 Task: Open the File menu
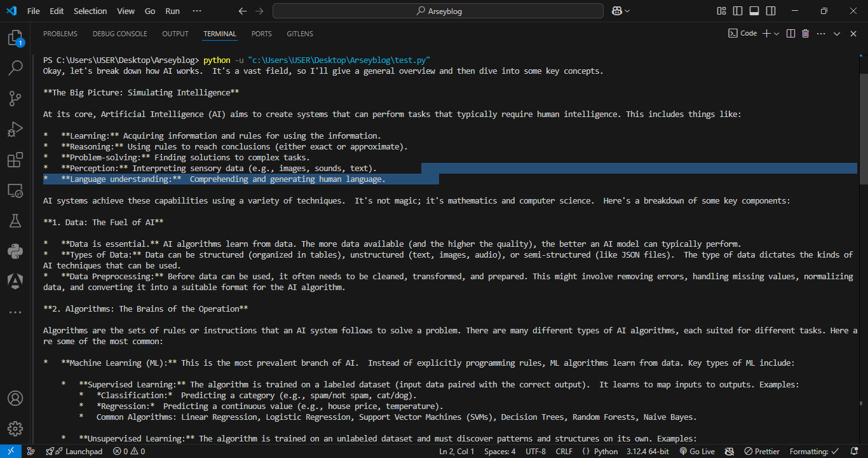[x=34, y=11]
